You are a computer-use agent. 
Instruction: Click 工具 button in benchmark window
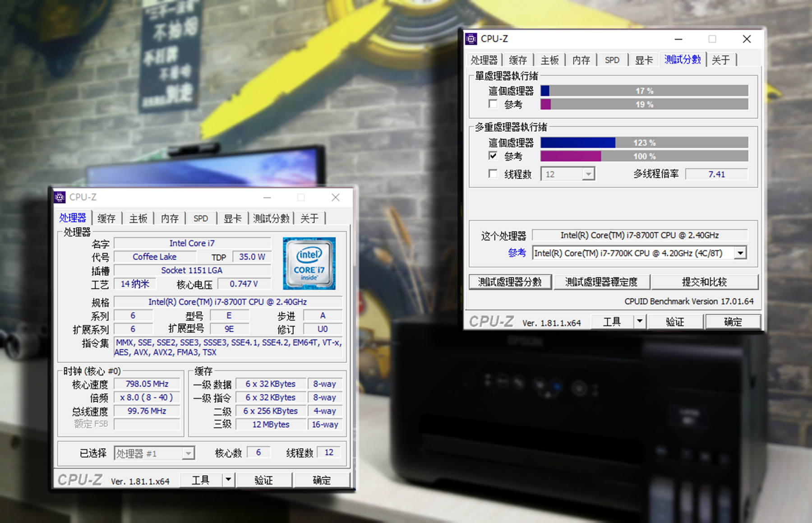612,322
